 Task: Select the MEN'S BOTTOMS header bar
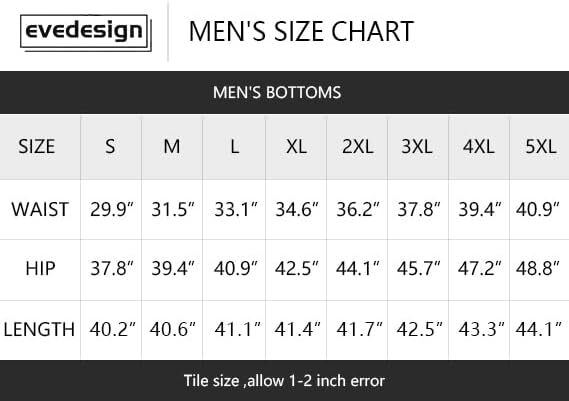pyautogui.click(x=284, y=93)
